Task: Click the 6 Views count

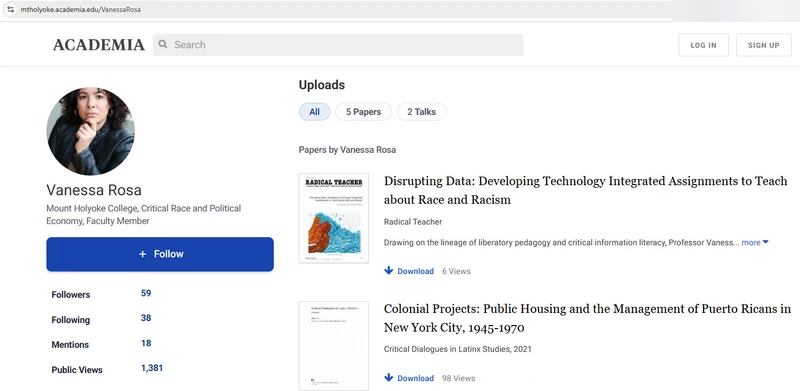Action: pos(456,271)
